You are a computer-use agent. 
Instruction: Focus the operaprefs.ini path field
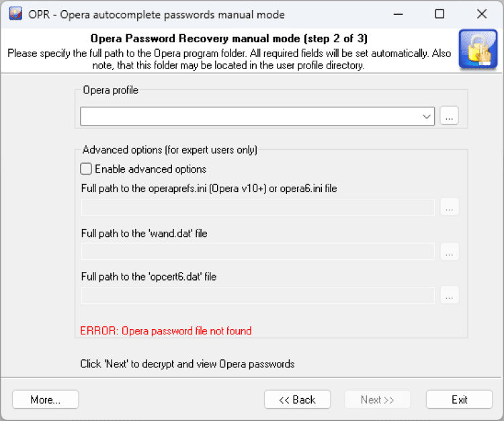pos(257,207)
